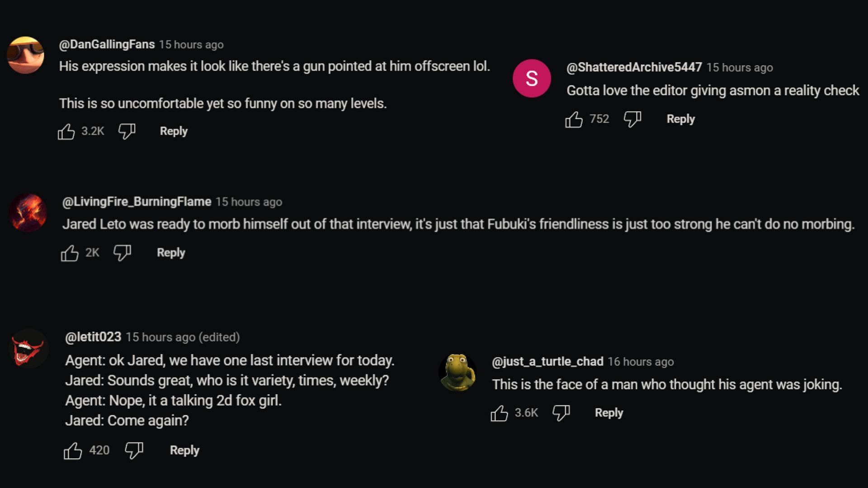Dislike the @just_a_turtle_chad comment
Viewport: 868px width, 488px height.
point(561,413)
